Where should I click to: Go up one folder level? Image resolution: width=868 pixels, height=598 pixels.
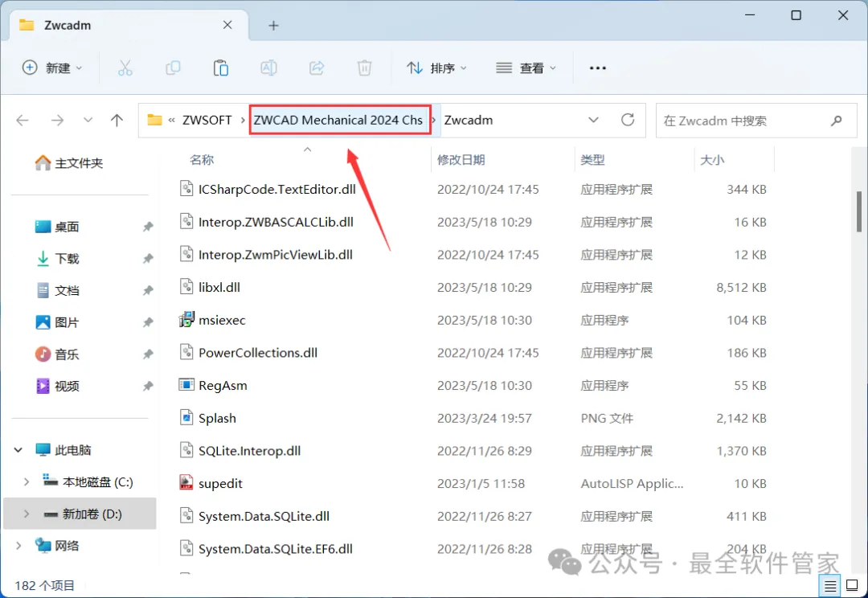click(x=117, y=120)
